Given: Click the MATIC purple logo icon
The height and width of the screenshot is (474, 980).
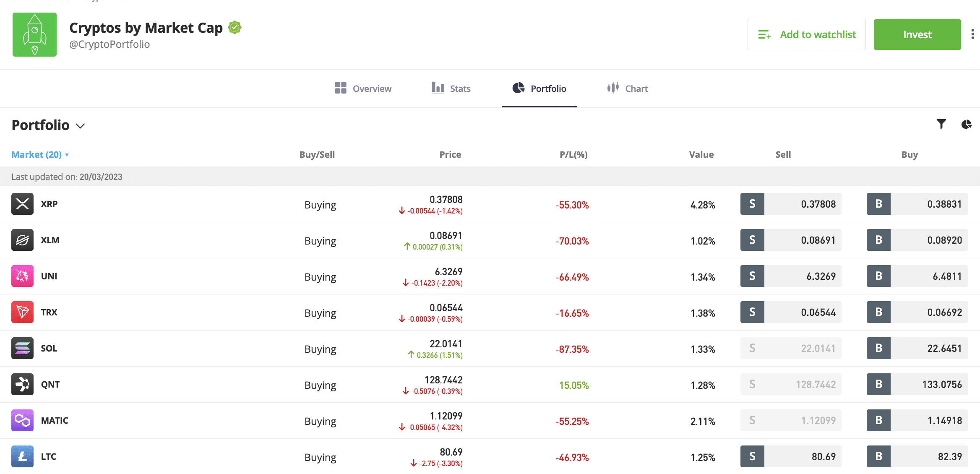Looking at the screenshot, I should 22,420.
